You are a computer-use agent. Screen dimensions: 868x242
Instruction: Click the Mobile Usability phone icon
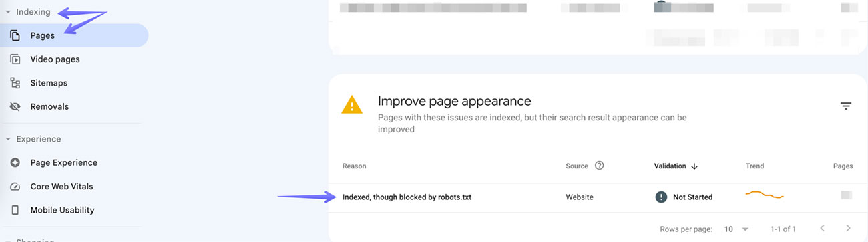click(15, 210)
